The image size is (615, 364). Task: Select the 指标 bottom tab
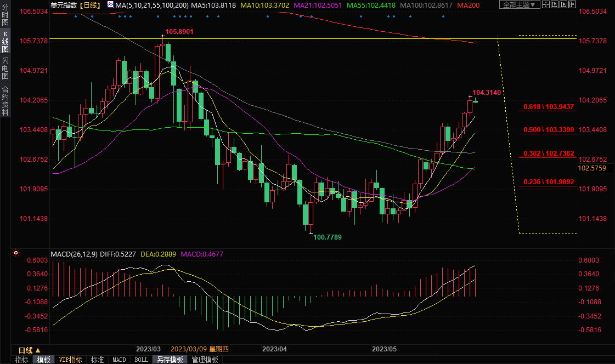(22, 360)
